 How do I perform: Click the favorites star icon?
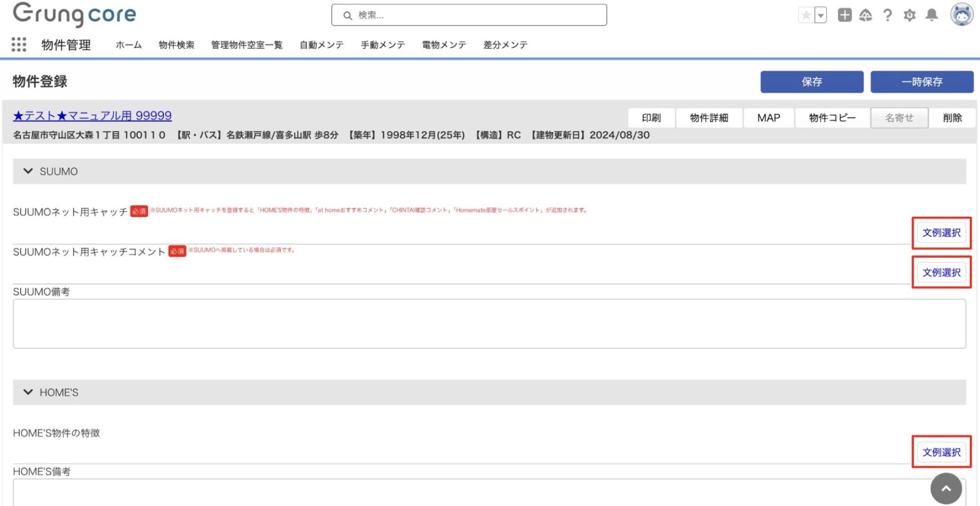click(x=806, y=15)
